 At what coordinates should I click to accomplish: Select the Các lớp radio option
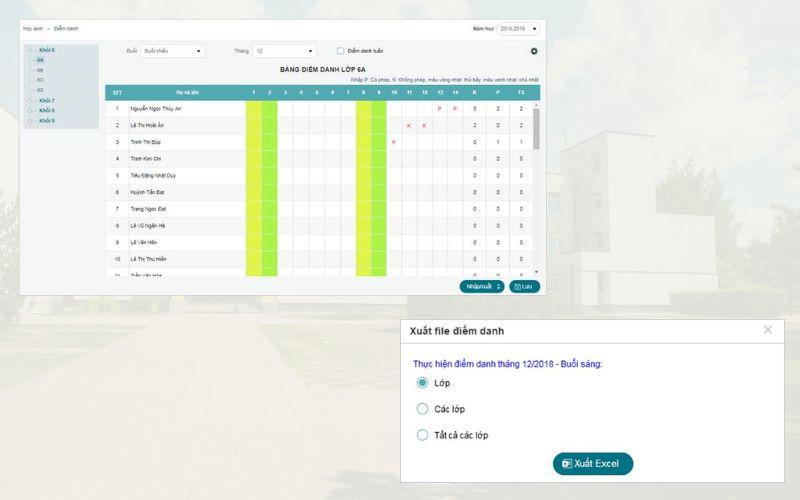click(x=422, y=409)
